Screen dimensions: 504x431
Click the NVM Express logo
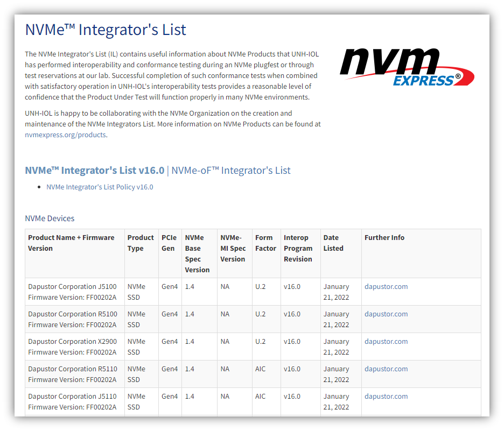407,67
